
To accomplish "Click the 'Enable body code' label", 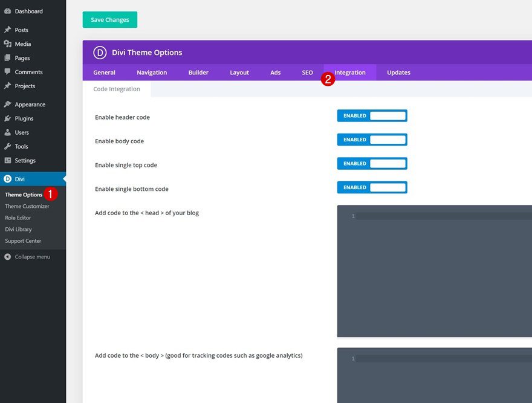I will 120,141.
